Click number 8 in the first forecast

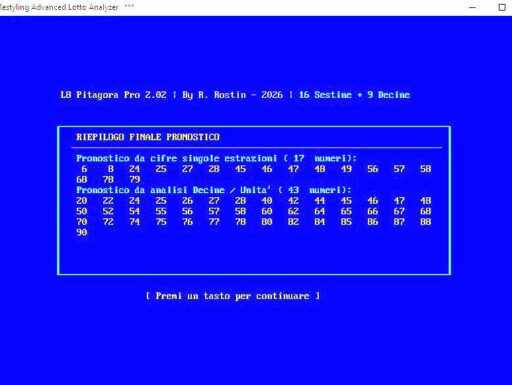click(111, 169)
